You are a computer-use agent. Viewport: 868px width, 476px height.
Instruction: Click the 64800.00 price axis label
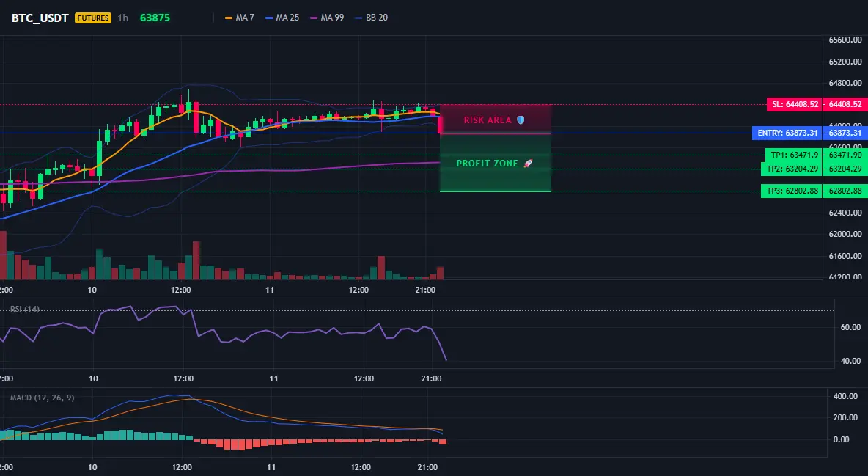click(x=845, y=83)
